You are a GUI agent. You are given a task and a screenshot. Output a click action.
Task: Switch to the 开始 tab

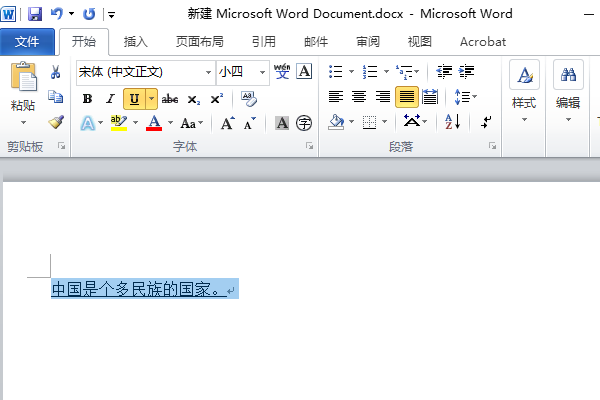(84, 41)
